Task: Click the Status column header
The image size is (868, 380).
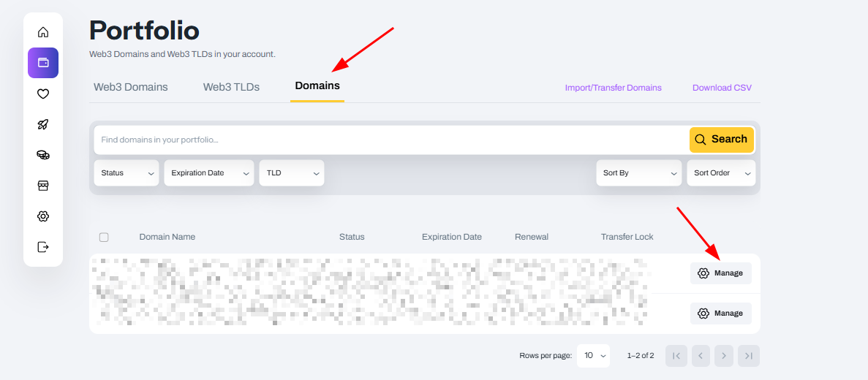Action: click(352, 237)
